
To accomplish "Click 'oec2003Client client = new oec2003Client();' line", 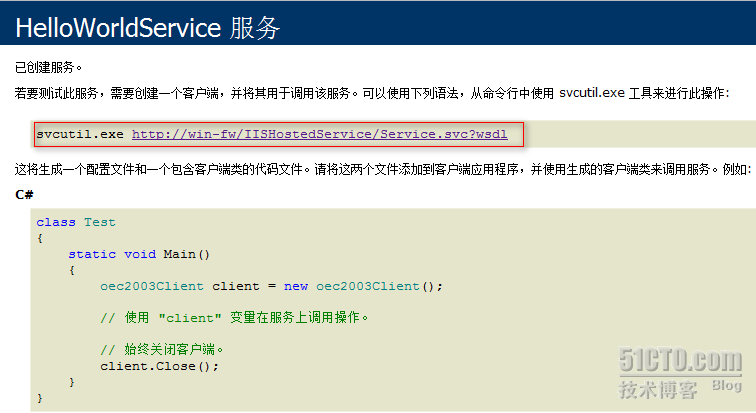I will click(x=271, y=286).
